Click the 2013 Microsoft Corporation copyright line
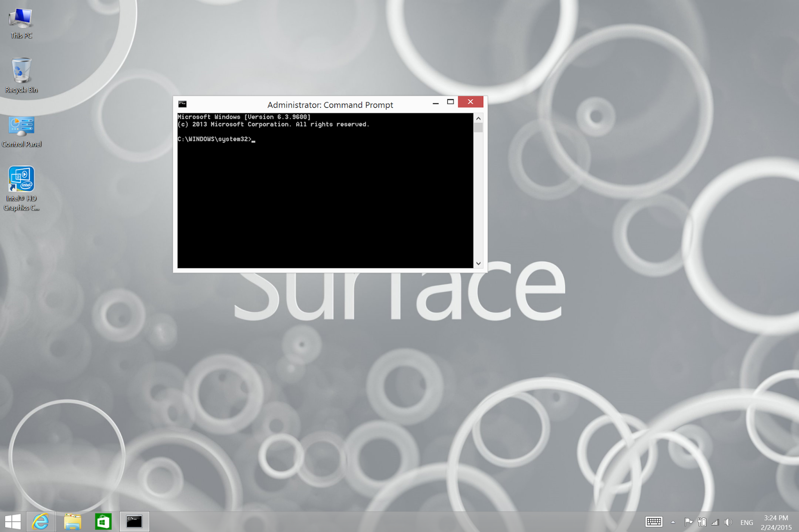 pyautogui.click(x=273, y=124)
